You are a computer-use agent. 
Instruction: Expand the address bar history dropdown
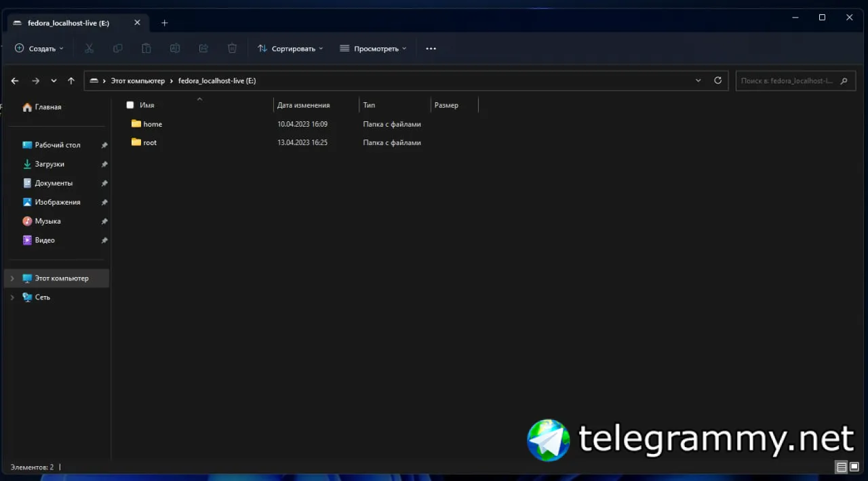pos(698,81)
